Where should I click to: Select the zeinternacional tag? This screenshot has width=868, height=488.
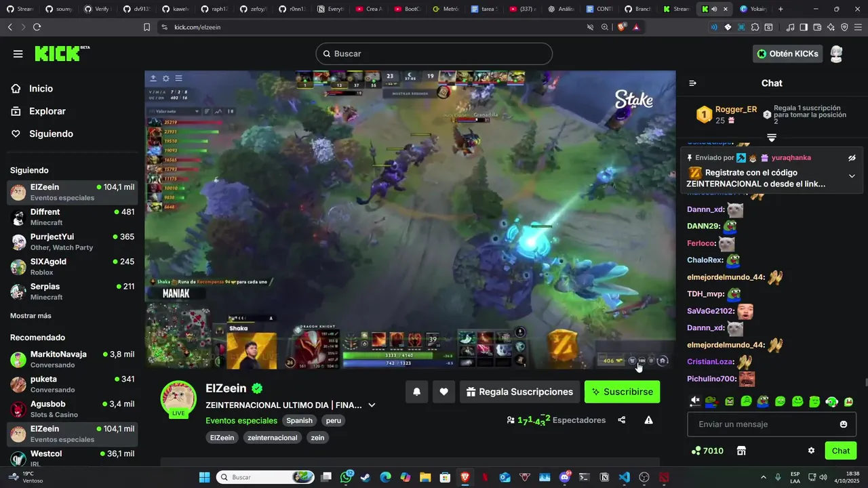[273, 438]
